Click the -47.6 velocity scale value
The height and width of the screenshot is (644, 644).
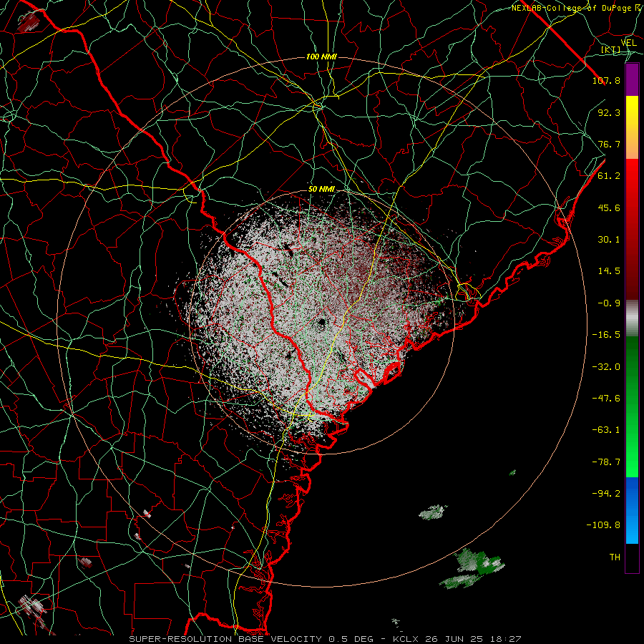606,399
